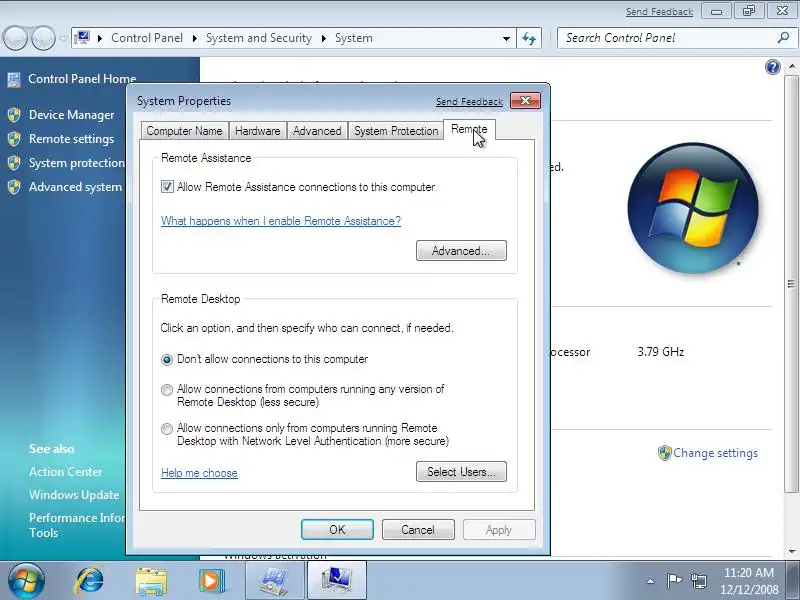The image size is (800, 600).
Task: Click the taskbar icon next to Media Player
Action: 274,581
